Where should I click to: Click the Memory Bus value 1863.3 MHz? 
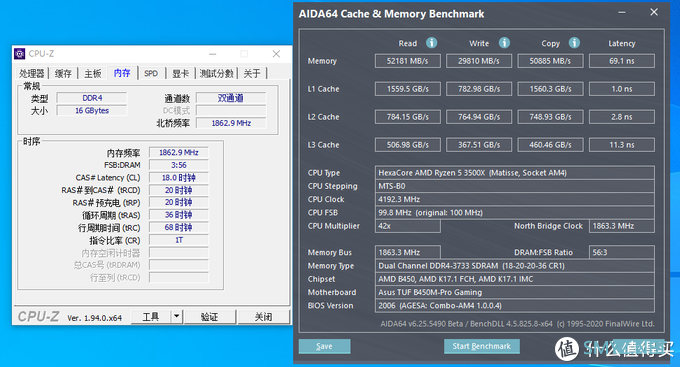[408, 252]
